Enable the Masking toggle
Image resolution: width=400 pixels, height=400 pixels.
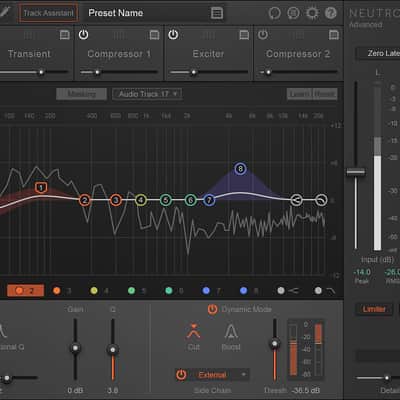point(81,94)
